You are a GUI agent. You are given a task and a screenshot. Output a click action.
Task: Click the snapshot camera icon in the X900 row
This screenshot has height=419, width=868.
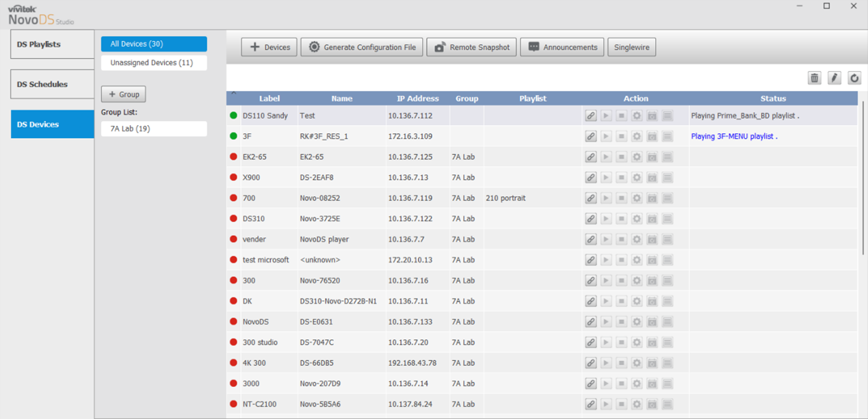tap(652, 178)
